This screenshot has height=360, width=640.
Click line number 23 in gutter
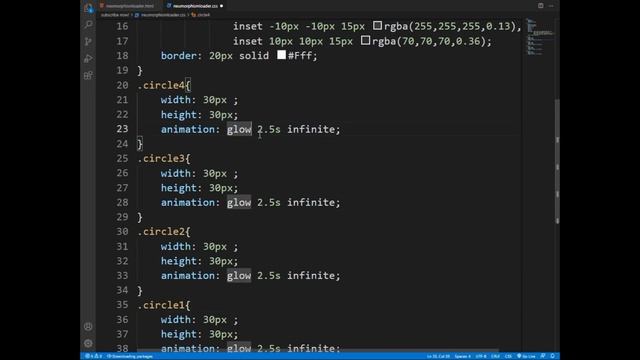[122, 129]
